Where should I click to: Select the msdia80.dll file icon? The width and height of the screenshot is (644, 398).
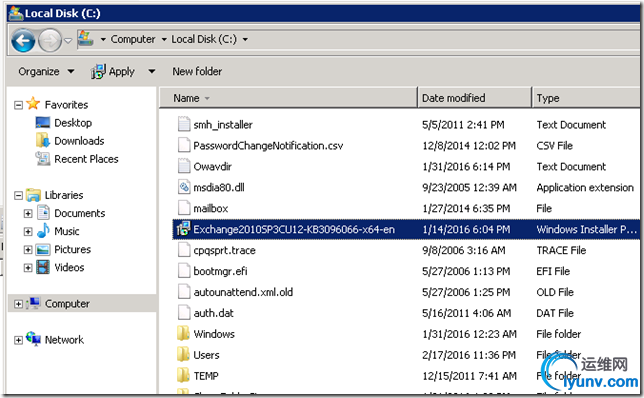coord(184,187)
